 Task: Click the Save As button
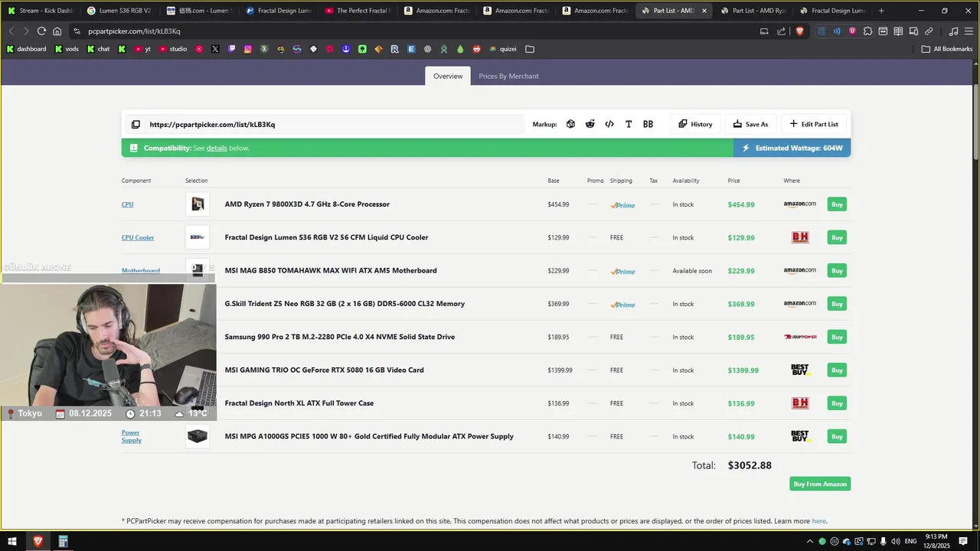[750, 124]
